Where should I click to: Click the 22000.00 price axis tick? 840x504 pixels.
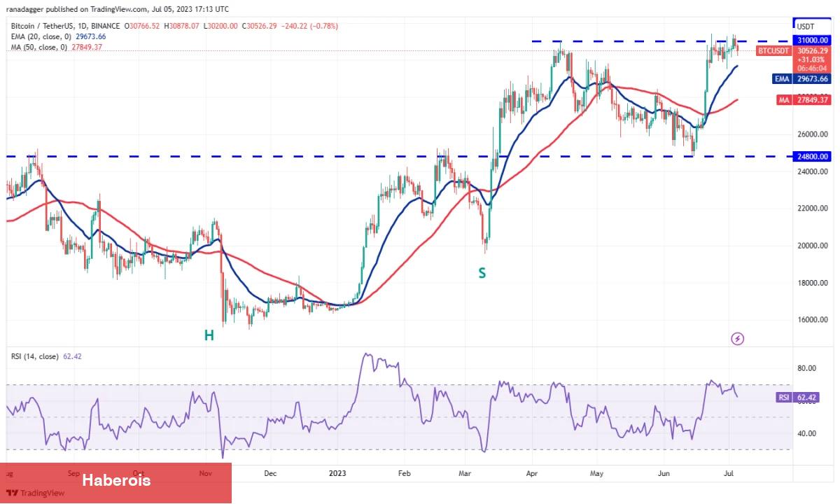click(x=813, y=209)
